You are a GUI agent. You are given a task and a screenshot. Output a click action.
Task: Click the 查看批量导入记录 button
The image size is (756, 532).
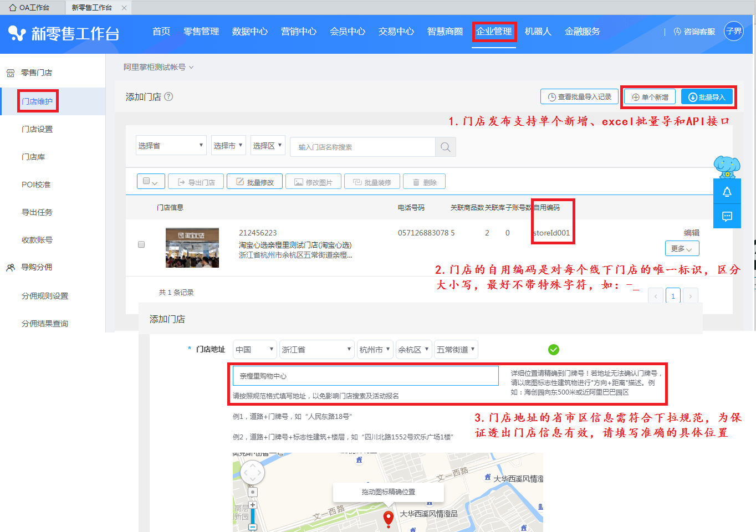point(579,96)
